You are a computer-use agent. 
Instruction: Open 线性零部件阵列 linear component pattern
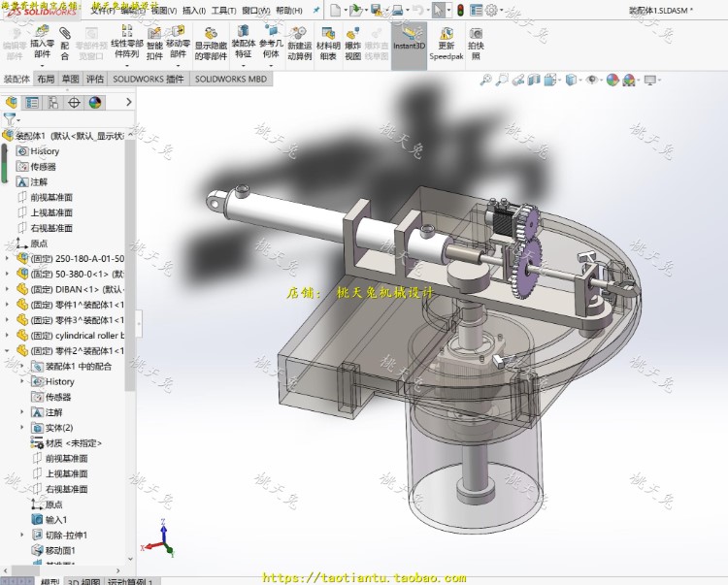point(126,42)
